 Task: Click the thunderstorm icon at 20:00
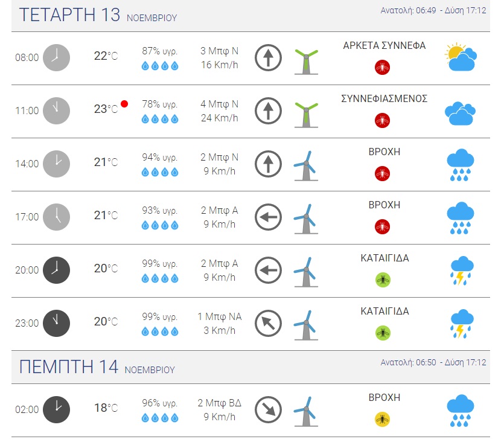click(461, 271)
